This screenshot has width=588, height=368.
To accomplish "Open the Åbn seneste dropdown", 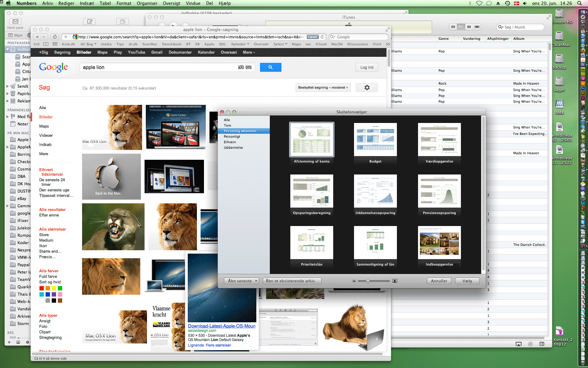I will [242, 281].
